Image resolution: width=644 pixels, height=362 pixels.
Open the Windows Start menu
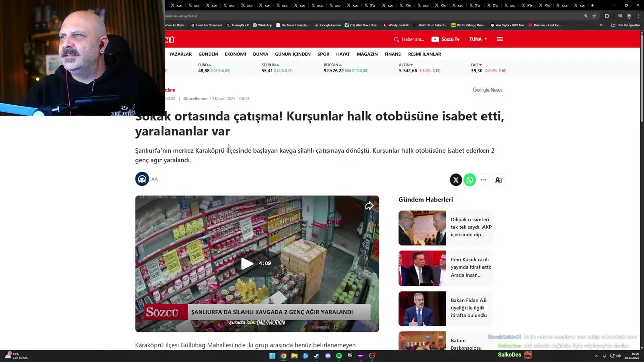(272, 356)
